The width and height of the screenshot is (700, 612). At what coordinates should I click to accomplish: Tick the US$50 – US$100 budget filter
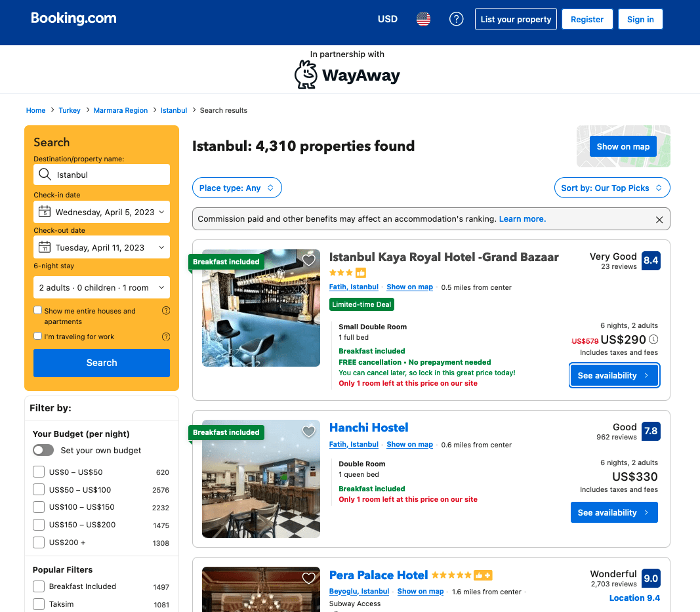[39, 490]
